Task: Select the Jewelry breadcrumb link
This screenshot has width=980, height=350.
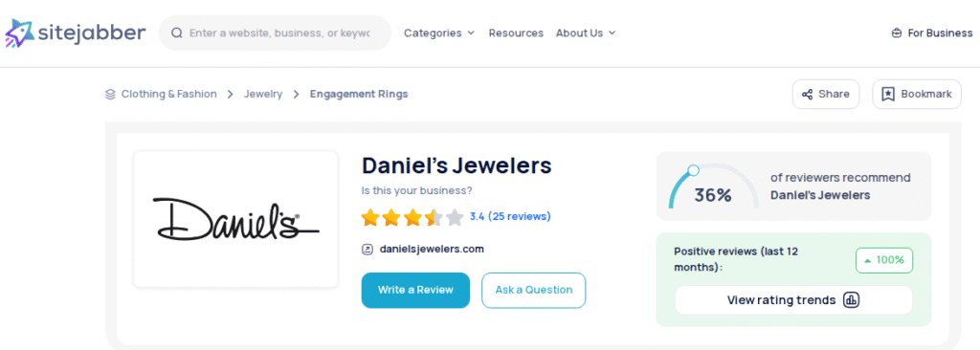Action: point(263,95)
